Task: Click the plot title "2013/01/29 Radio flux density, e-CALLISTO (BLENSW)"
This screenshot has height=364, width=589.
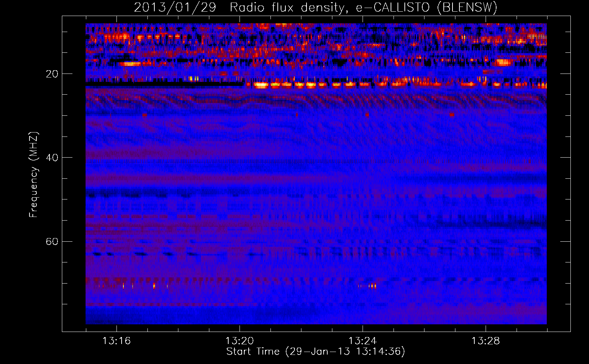Action: pos(316,8)
